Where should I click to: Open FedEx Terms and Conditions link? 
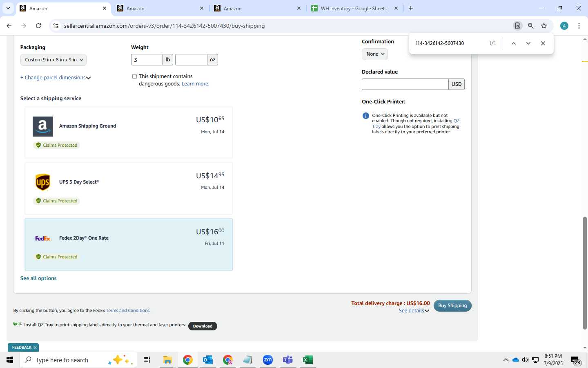(x=128, y=311)
